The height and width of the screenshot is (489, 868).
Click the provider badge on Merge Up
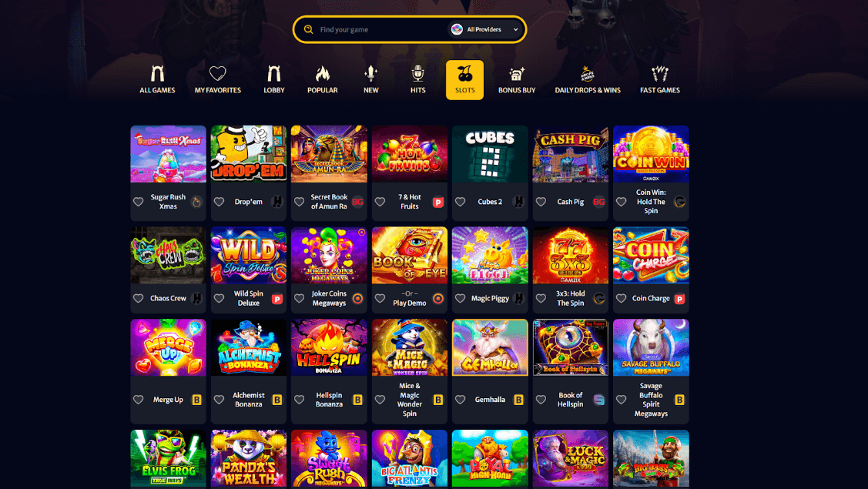point(196,400)
